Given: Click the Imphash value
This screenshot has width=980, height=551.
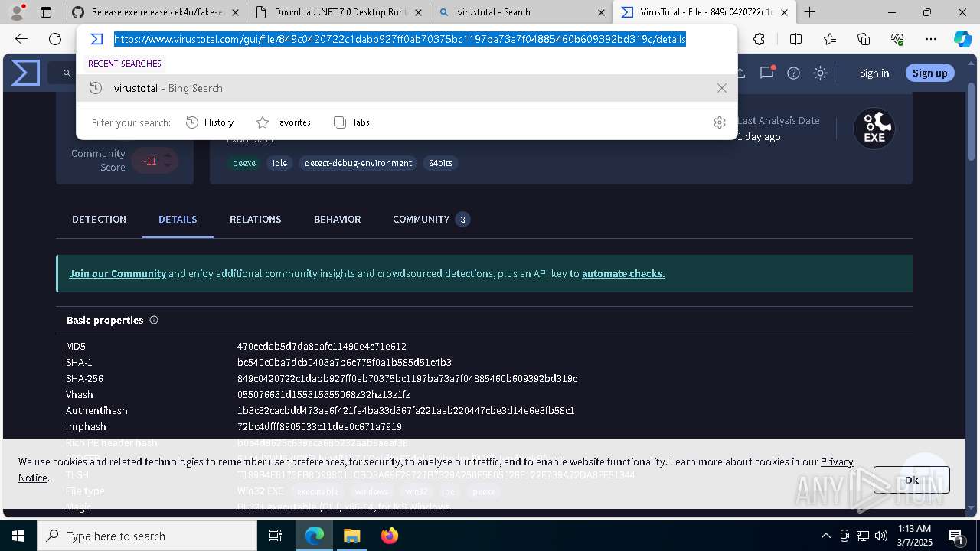Looking at the screenshot, I should pyautogui.click(x=319, y=427).
